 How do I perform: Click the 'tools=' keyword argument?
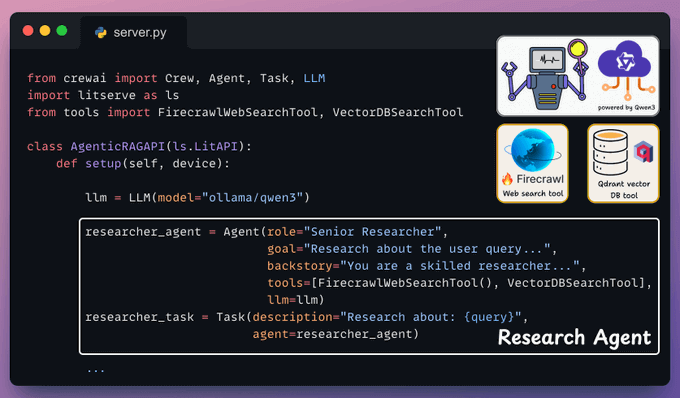tap(289, 283)
